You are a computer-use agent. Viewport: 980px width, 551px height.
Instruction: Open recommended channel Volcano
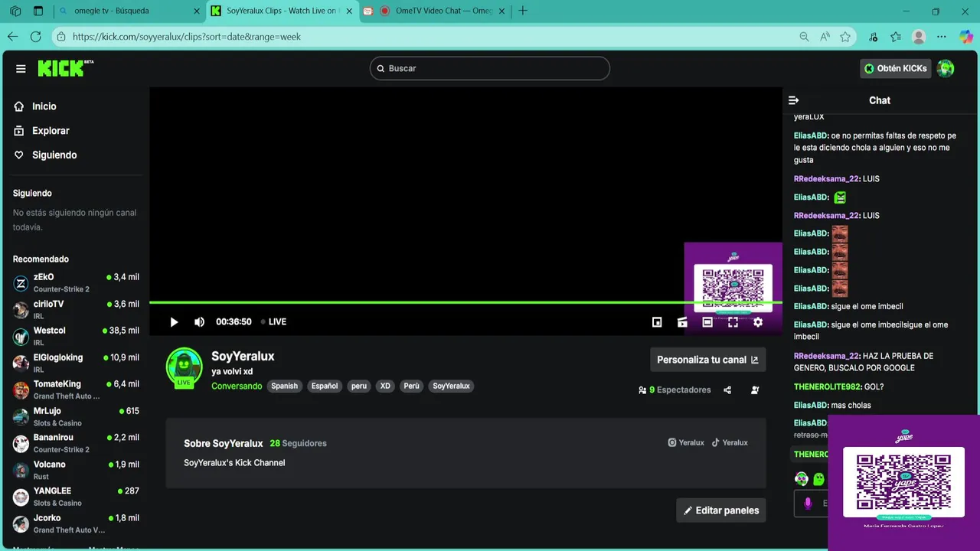(76, 471)
